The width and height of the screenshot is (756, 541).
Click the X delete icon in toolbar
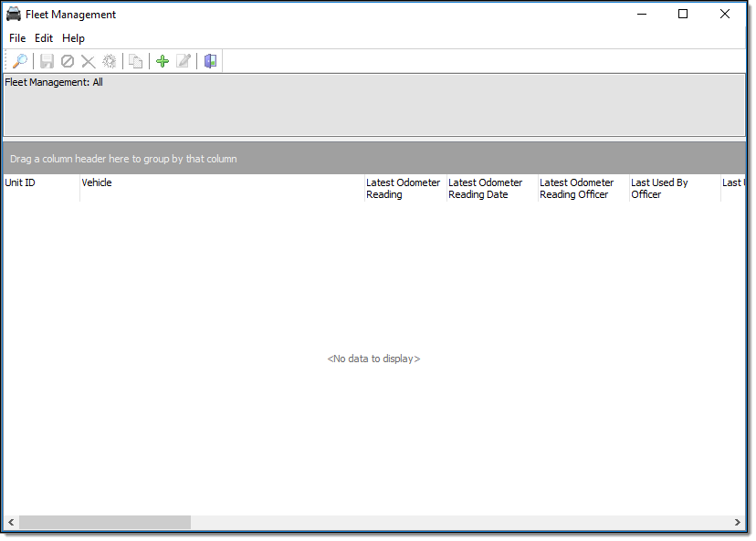point(89,61)
